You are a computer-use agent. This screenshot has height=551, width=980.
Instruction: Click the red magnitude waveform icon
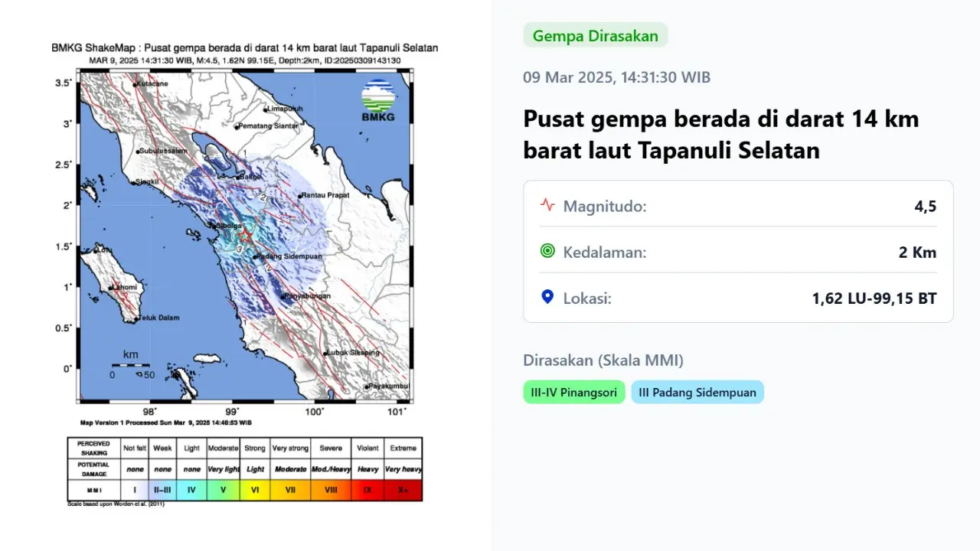click(x=547, y=205)
